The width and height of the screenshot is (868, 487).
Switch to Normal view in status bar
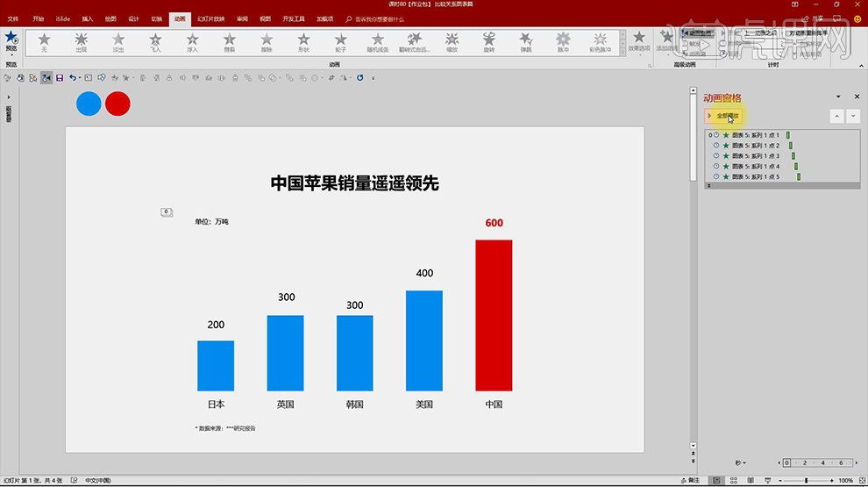(x=717, y=481)
